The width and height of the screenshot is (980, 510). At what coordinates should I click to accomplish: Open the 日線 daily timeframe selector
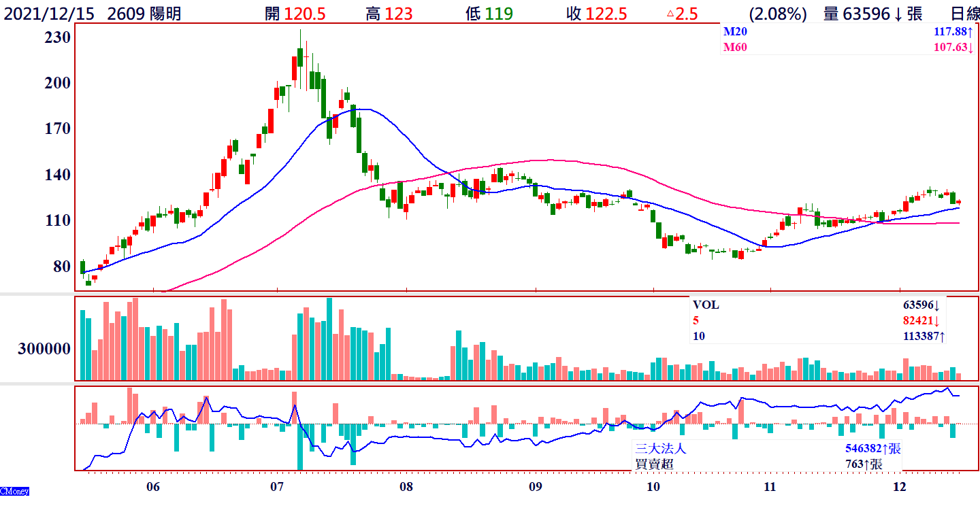coord(964,14)
